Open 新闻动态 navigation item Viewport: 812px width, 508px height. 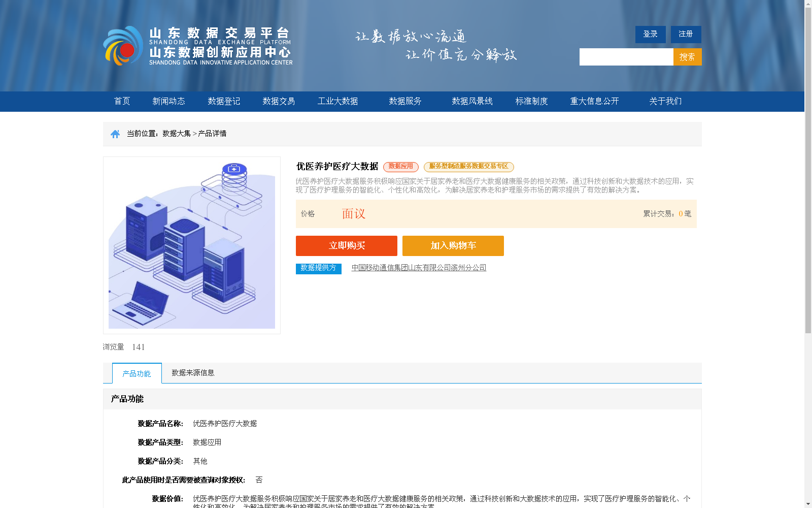click(168, 101)
